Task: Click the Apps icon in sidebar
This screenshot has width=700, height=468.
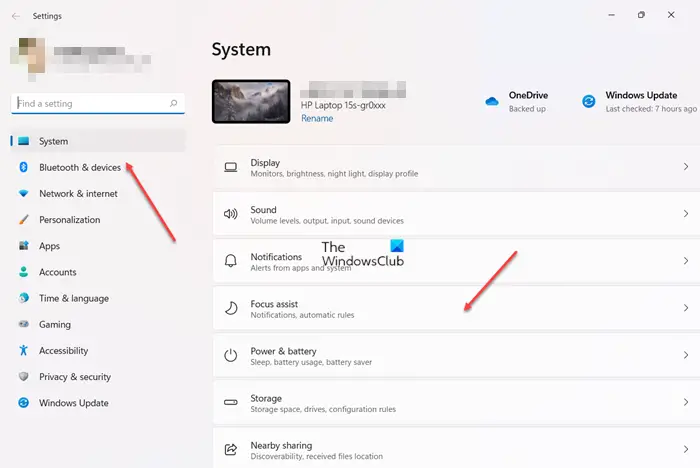Action: (24, 246)
